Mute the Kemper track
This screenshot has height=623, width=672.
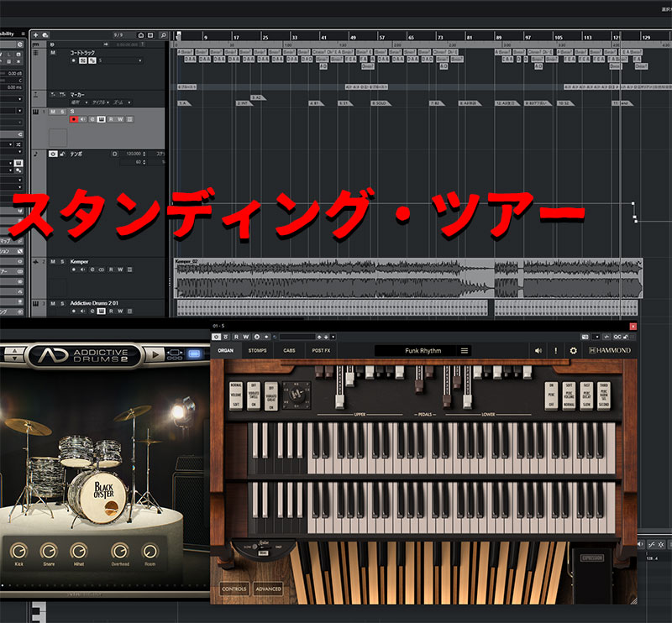(x=52, y=262)
